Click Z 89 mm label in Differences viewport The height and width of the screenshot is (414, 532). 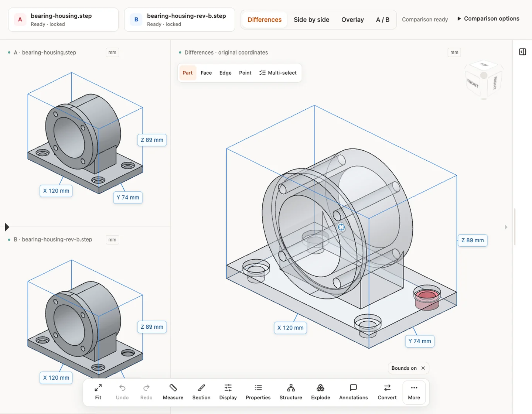pyautogui.click(x=473, y=240)
